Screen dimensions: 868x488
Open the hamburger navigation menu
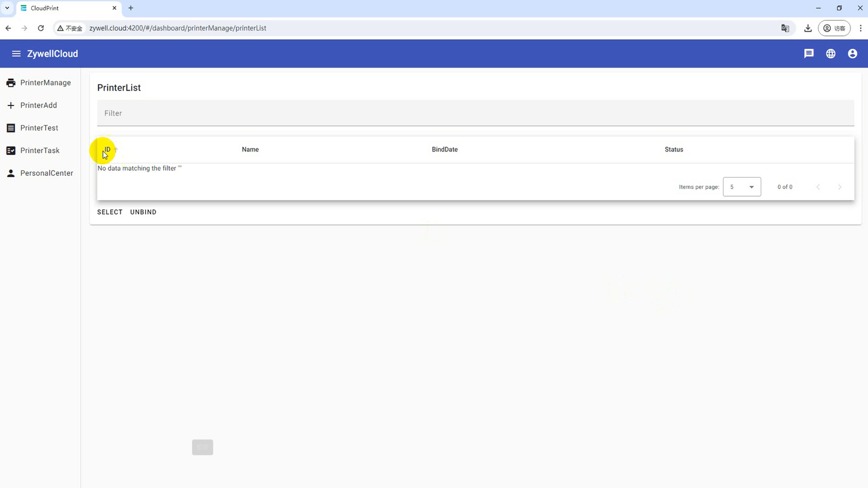[x=16, y=54]
